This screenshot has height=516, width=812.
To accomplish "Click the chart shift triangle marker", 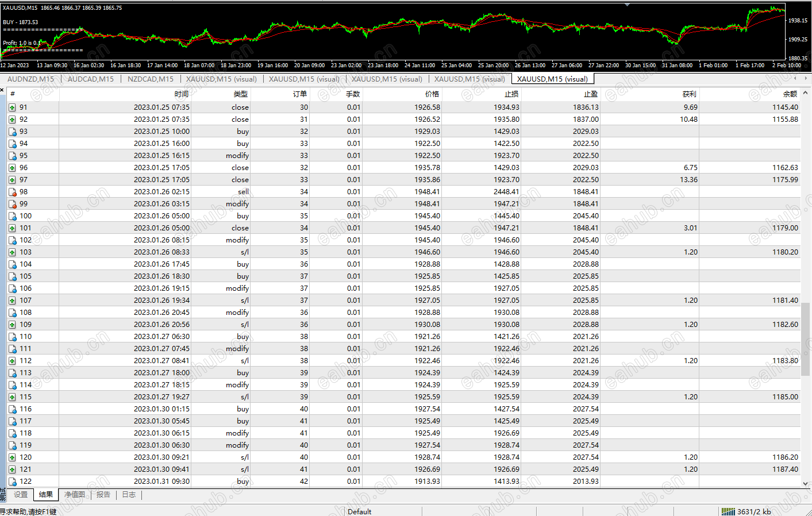I will (628, 5).
